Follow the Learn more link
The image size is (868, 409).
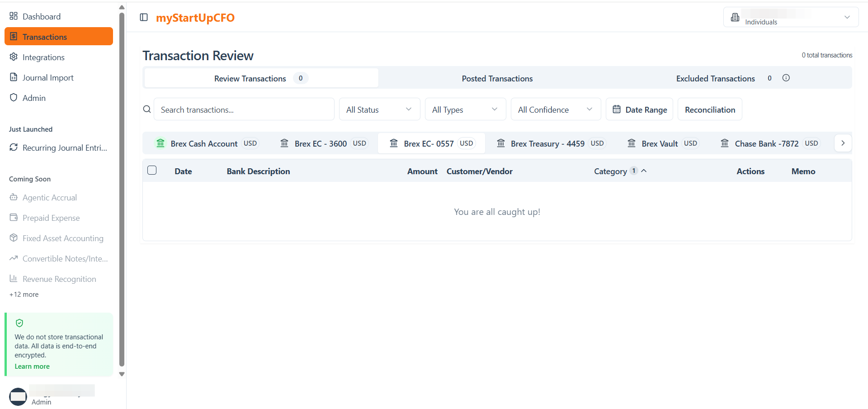(32, 366)
